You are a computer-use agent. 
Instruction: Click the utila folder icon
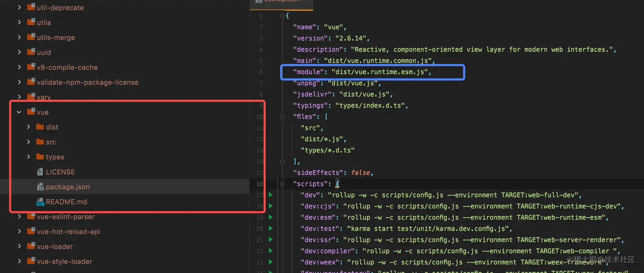(31, 22)
